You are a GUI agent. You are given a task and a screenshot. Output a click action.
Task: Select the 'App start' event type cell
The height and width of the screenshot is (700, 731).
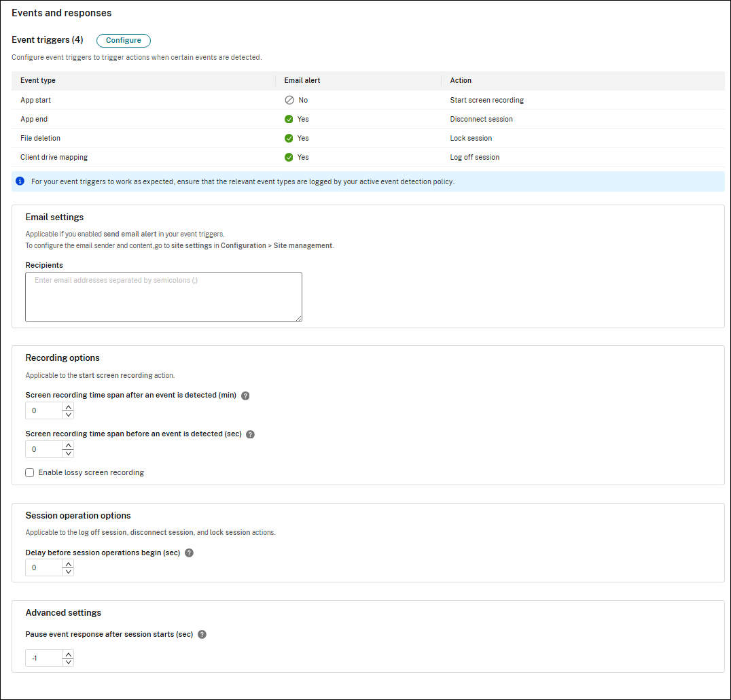(35, 101)
